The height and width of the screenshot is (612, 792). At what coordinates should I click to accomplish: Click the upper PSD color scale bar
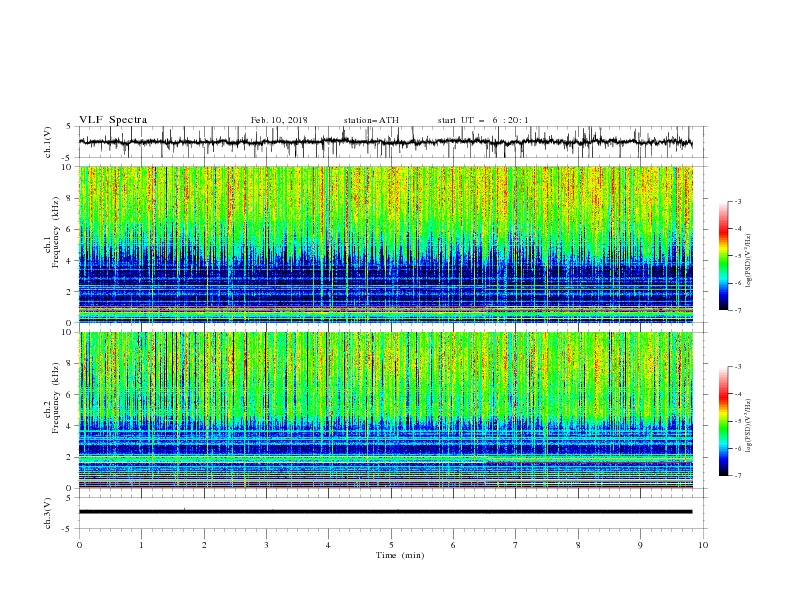click(x=723, y=256)
